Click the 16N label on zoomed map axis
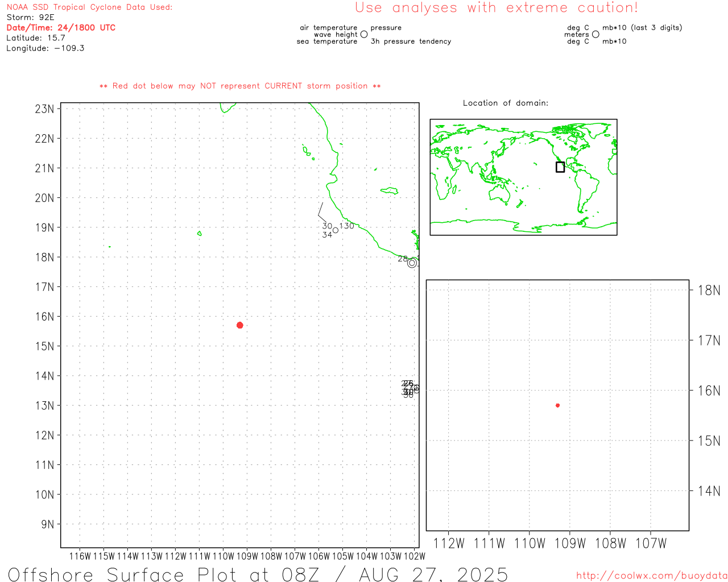Image resolution: width=728 pixels, height=582 pixels. pyautogui.click(x=709, y=390)
